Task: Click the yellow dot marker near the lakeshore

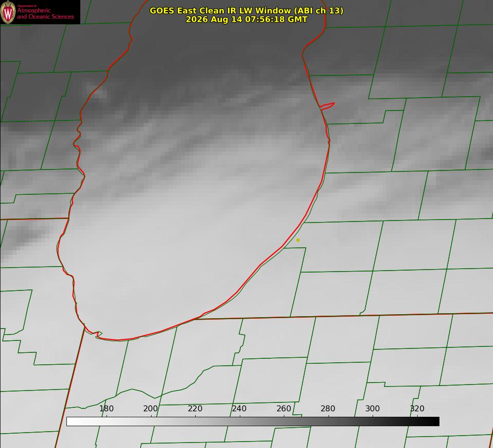Action: (x=298, y=240)
